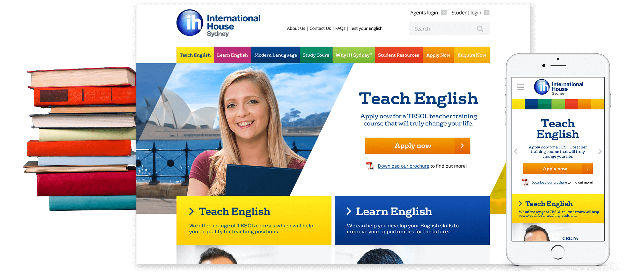Tap the red segment of phone color bar
This screenshot has height=276, width=644.
pos(571,104)
